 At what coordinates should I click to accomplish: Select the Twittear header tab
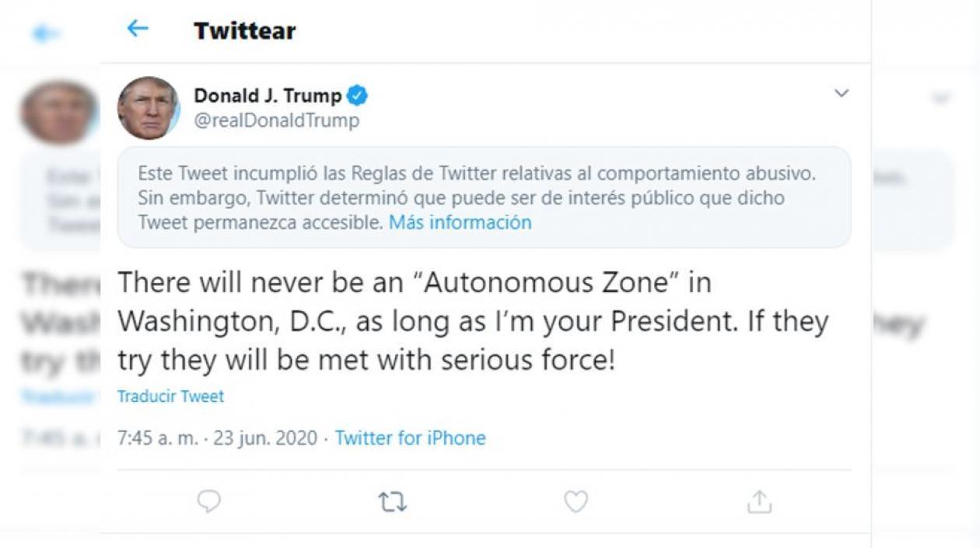tap(243, 30)
